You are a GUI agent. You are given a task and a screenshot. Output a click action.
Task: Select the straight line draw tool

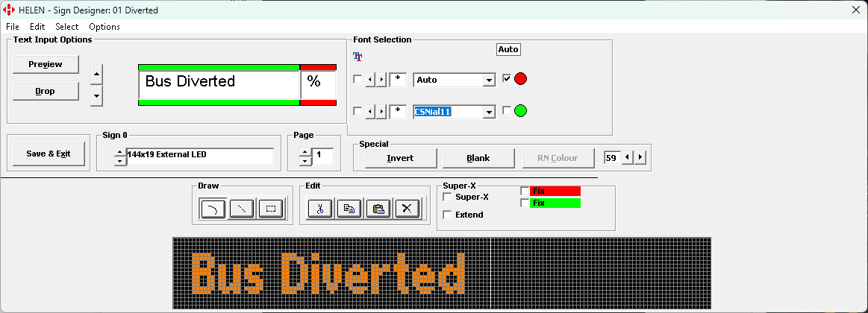pos(242,209)
